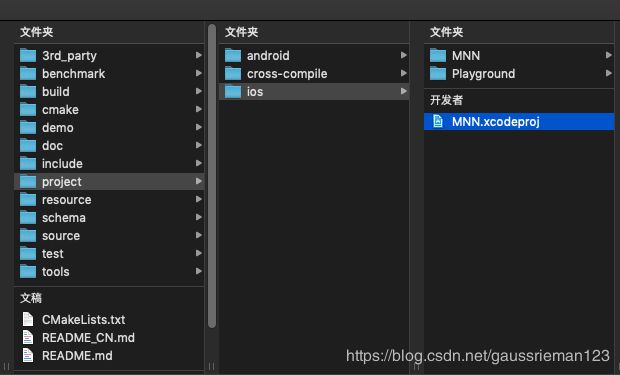The image size is (620, 375).
Task: Expand the cmake folder arrow
Action: click(199, 109)
